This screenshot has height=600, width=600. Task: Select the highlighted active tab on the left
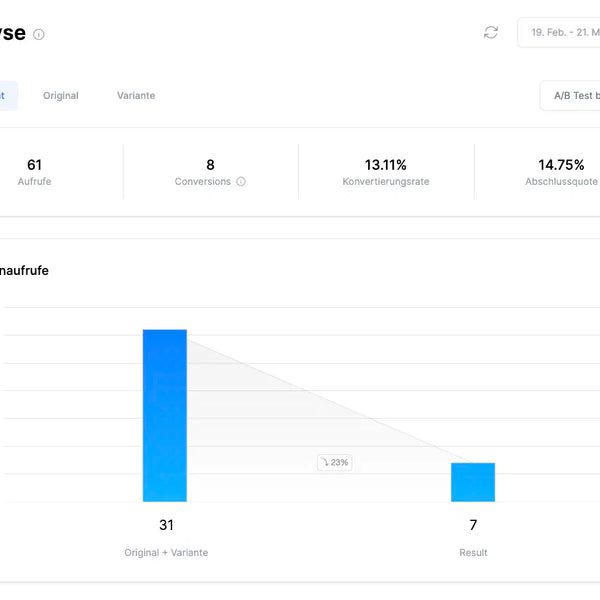coord(6,96)
